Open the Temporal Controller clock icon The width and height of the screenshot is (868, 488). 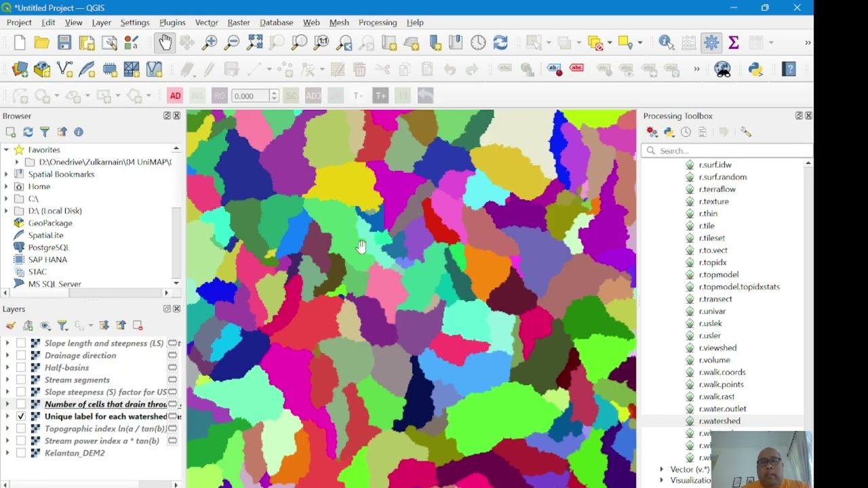point(478,43)
